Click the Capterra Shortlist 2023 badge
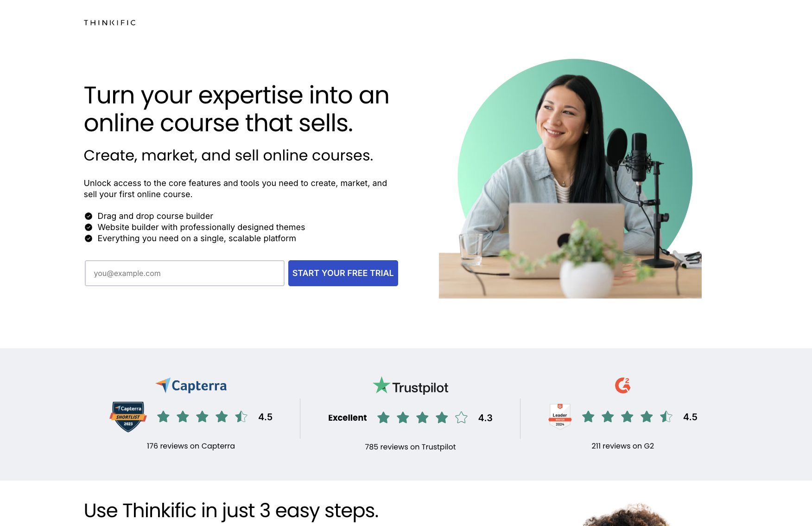812x526 pixels. 128,417
